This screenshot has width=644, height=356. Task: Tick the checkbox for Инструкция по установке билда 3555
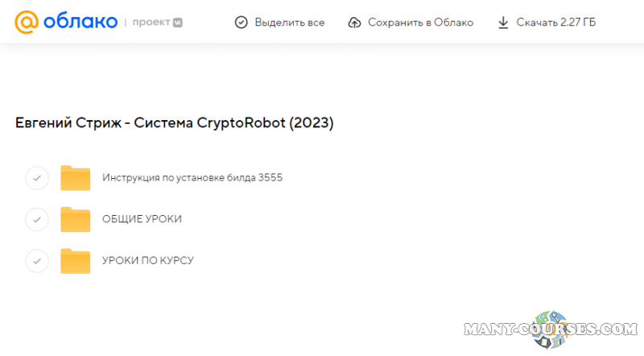click(37, 178)
